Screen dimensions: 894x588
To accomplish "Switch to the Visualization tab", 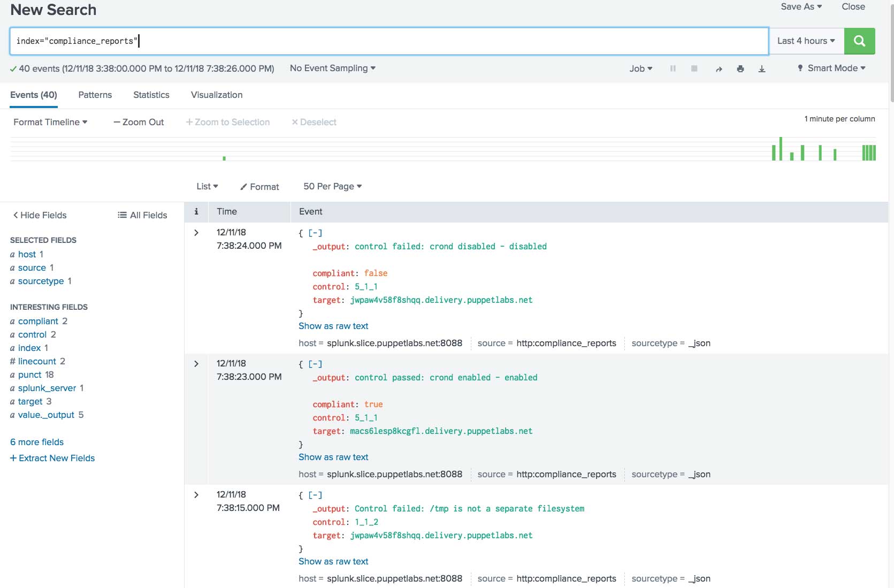I will (x=216, y=95).
